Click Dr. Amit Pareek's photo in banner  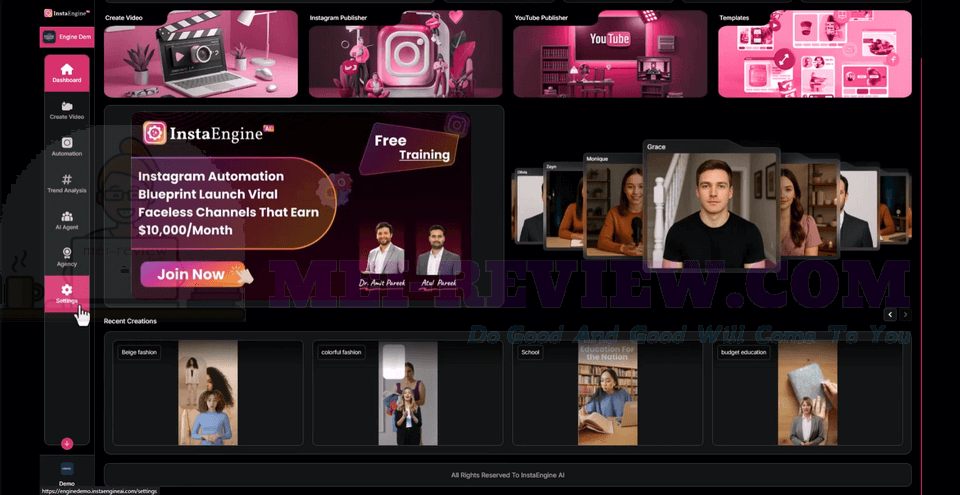click(x=381, y=248)
